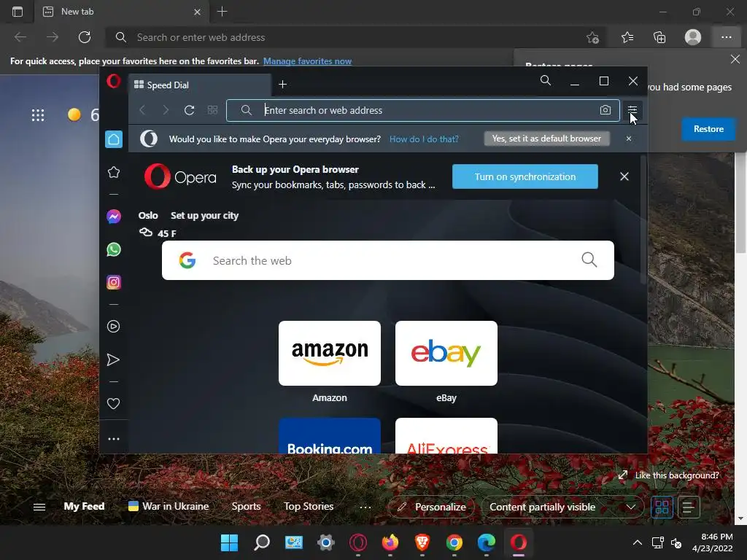The image size is (747, 560).
Task: Click the Opera tab search magnifier icon
Action: (x=546, y=80)
